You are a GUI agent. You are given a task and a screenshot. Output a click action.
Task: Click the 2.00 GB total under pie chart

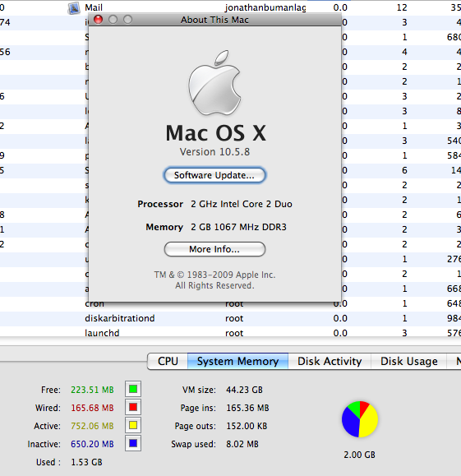click(x=360, y=455)
